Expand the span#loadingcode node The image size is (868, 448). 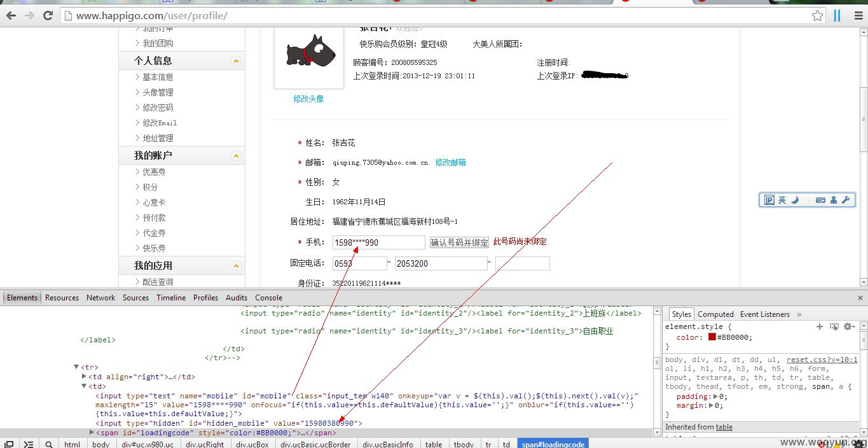click(92, 433)
